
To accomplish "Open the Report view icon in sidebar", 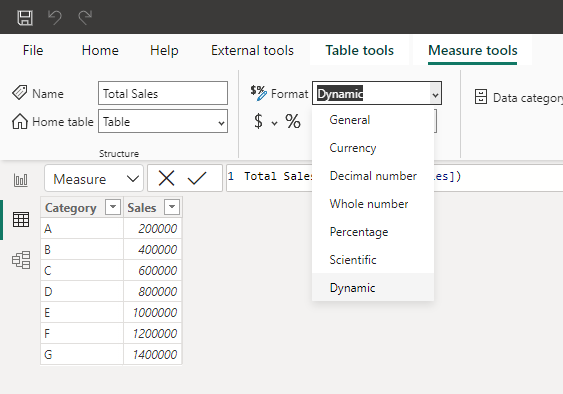I will pyautogui.click(x=20, y=180).
